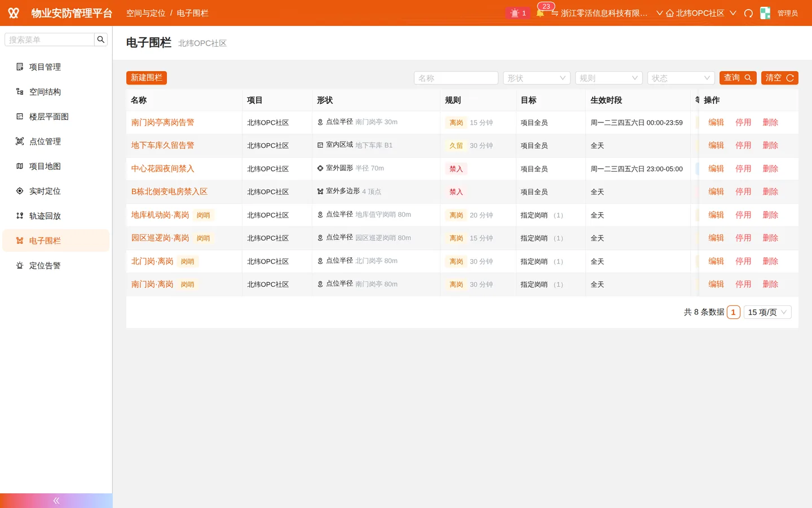812x508 pixels.
Task: Open the notification bell with 23 badge
Action: click(540, 12)
